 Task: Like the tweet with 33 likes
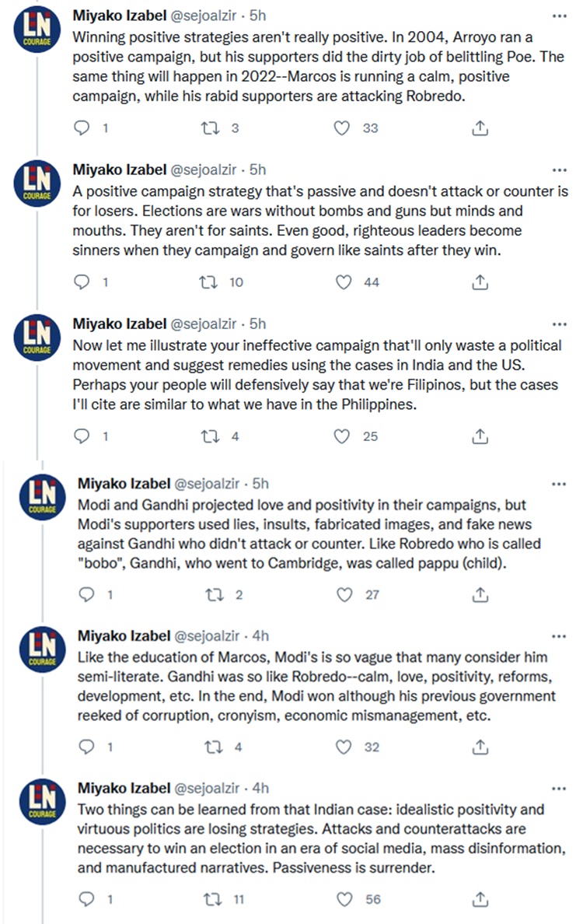(x=342, y=129)
